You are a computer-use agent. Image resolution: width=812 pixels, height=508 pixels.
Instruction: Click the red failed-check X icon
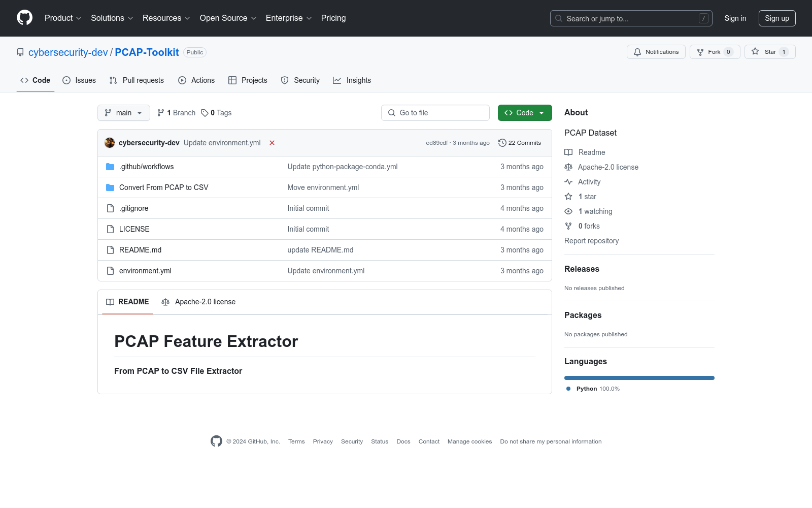coord(272,143)
